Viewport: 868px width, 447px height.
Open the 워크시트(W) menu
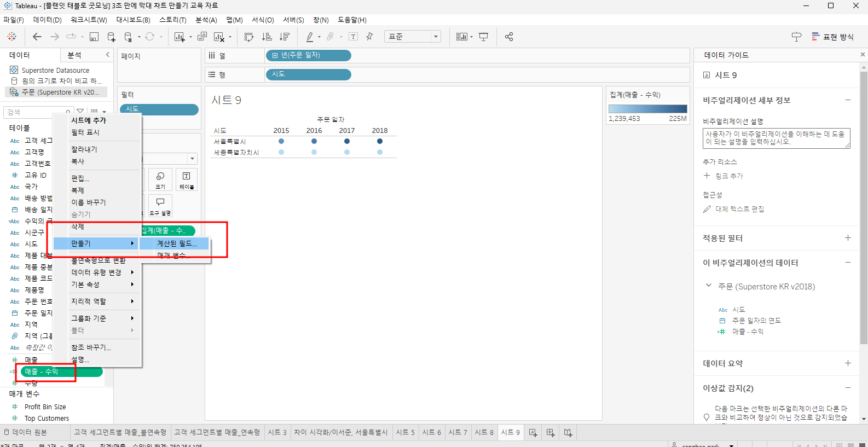coord(89,20)
